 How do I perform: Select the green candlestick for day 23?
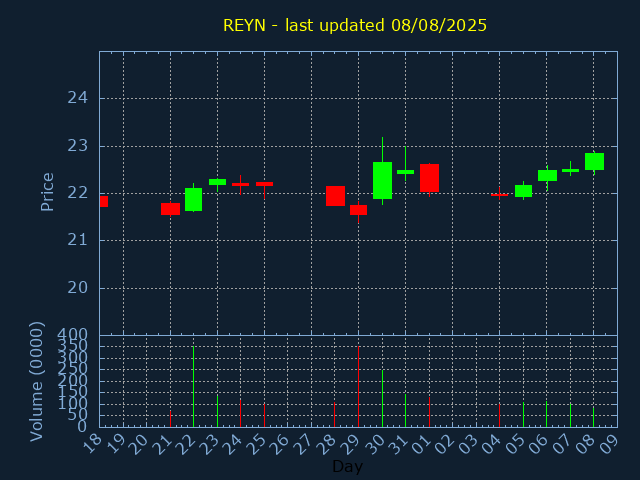click(x=218, y=182)
